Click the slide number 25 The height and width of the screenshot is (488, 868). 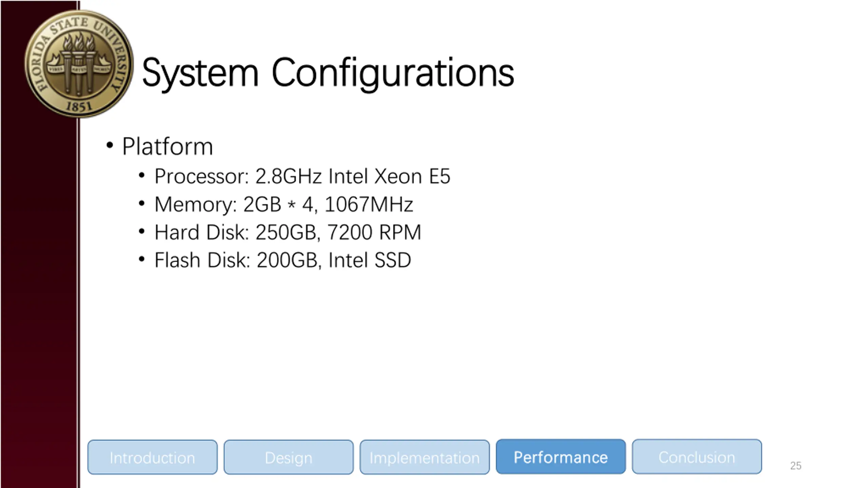coord(795,466)
